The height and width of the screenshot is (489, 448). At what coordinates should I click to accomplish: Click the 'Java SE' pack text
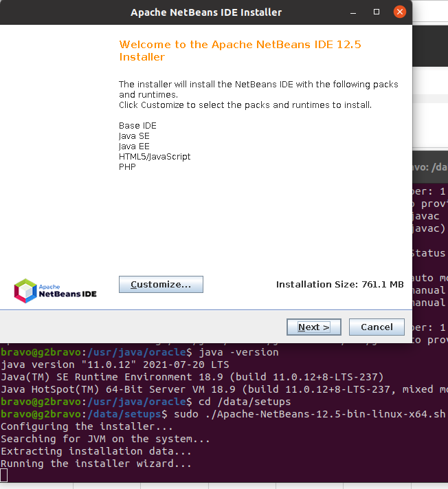tap(134, 136)
